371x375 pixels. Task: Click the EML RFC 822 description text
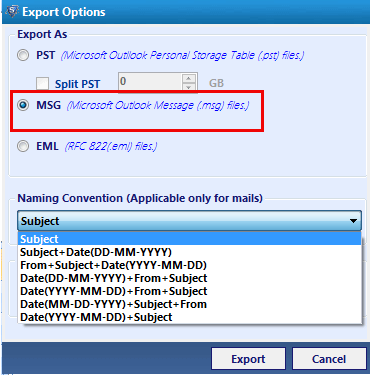click(111, 146)
